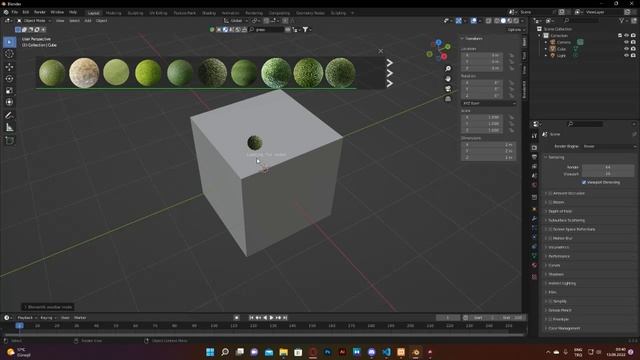640x360 pixels.
Task: Open the Texture properties tab icon
Action: pos(534,277)
